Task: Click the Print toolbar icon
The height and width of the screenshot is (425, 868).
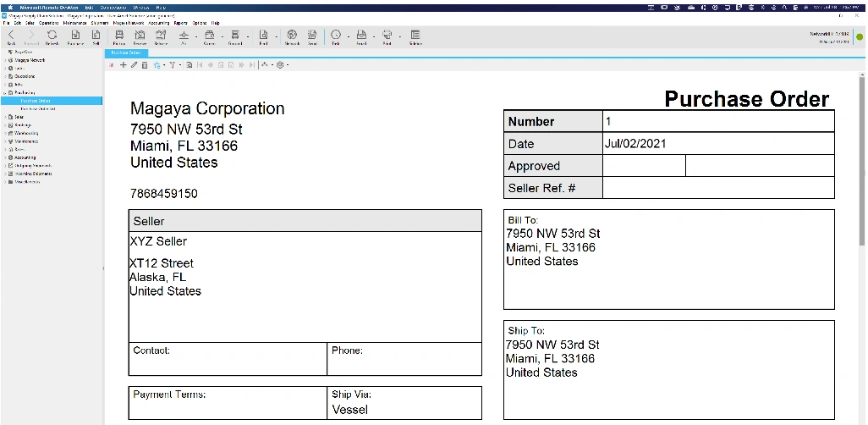Action: [387, 36]
